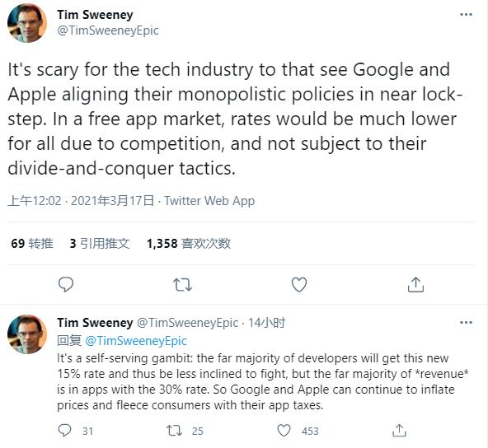Viewport: 488px width, 448px height.
Task: Open the reply icon under the main tweet
Action: 66,284
